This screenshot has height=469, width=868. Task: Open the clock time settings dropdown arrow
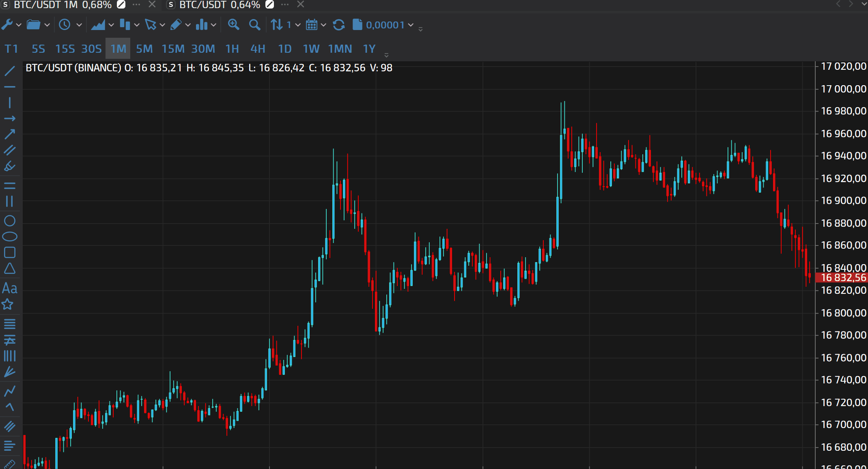click(x=79, y=25)
